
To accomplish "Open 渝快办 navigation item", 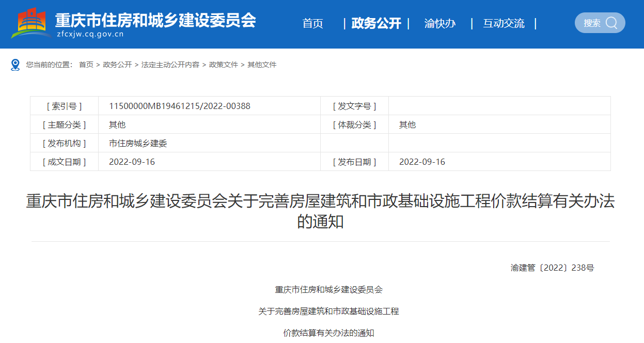I will coord(440,23).
